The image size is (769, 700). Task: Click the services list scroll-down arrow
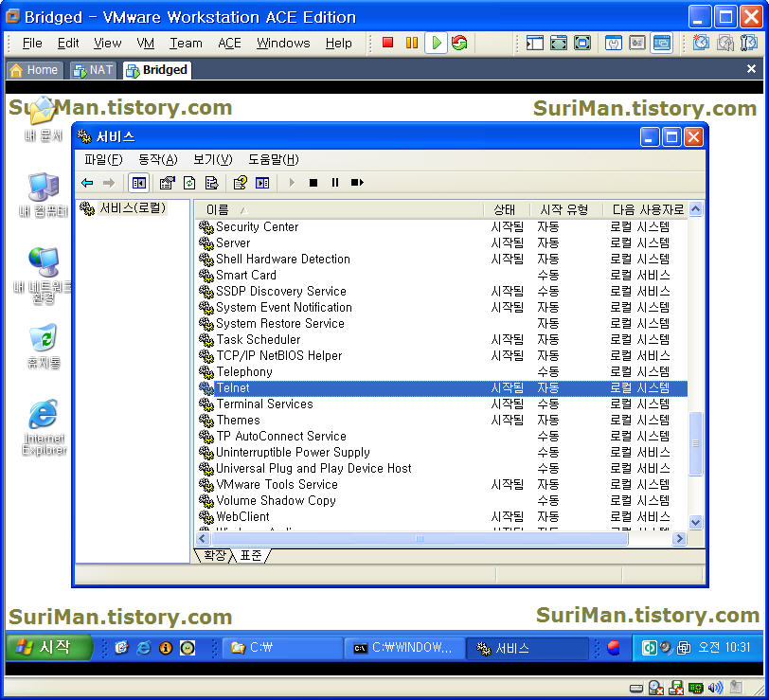pyautogui.click(x=695, y=523)
